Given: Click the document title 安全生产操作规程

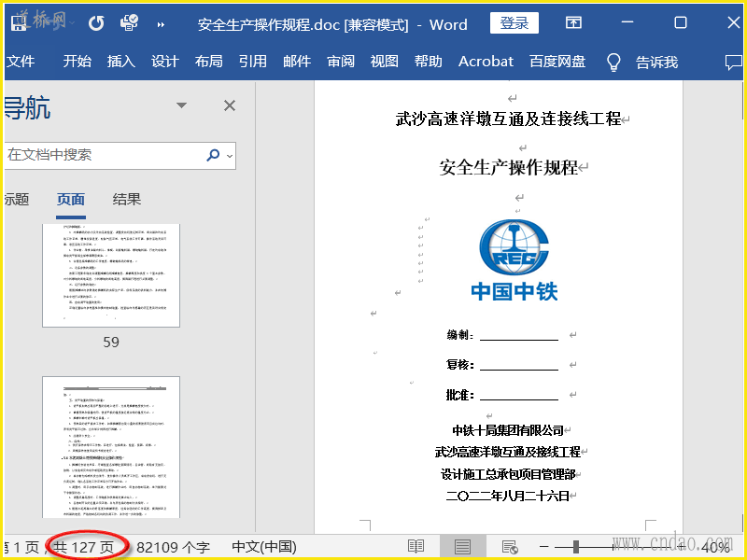Looking at the screenshot, I should tap(508, 168).
